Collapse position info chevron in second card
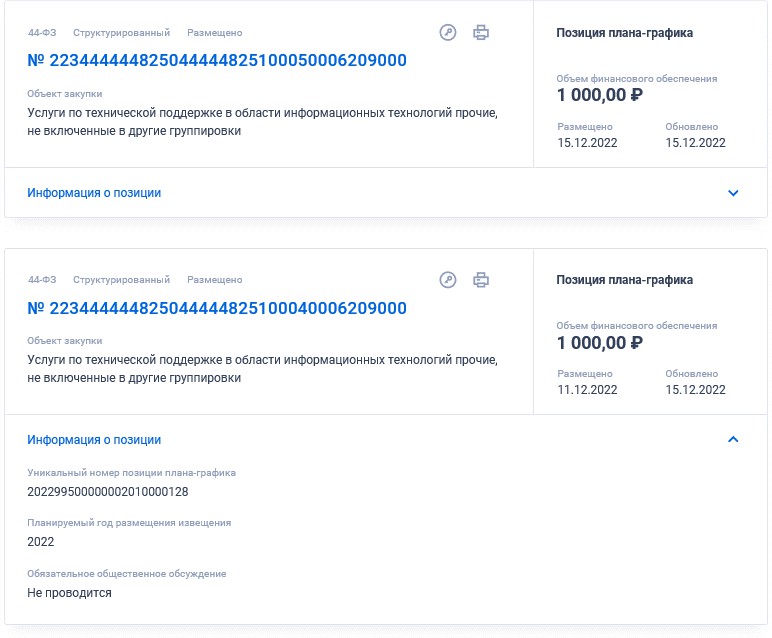The image size is (772, 638). tap(733, 439)
